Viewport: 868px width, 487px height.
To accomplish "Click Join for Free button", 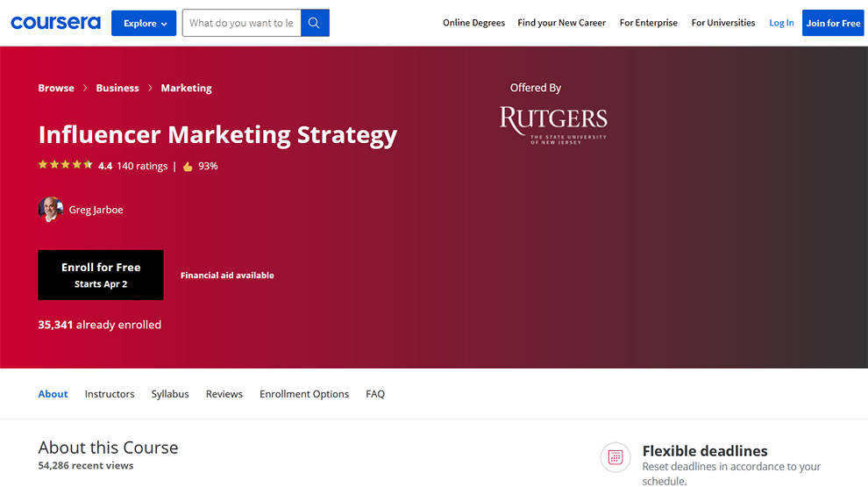I will coord(833,23).
